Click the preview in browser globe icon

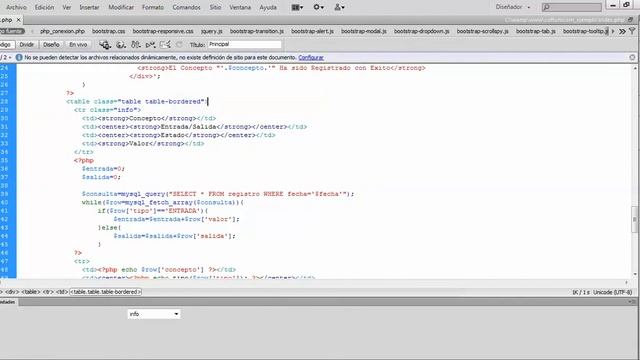pos(120,44)
